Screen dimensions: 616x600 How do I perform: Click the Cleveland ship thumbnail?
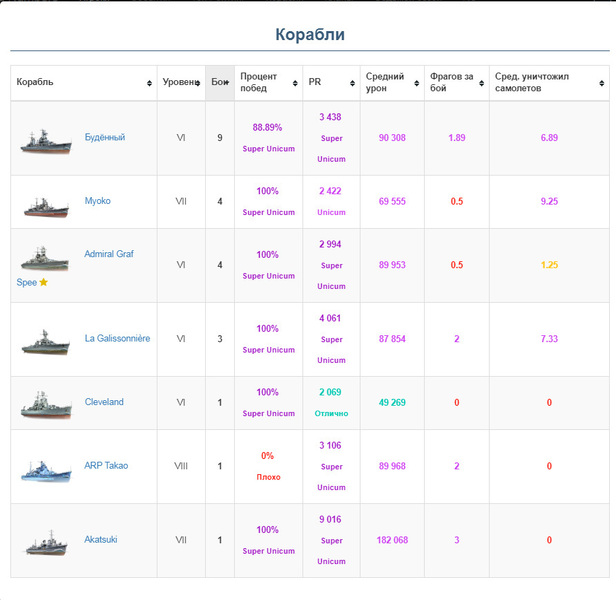[x=46, y=405]
